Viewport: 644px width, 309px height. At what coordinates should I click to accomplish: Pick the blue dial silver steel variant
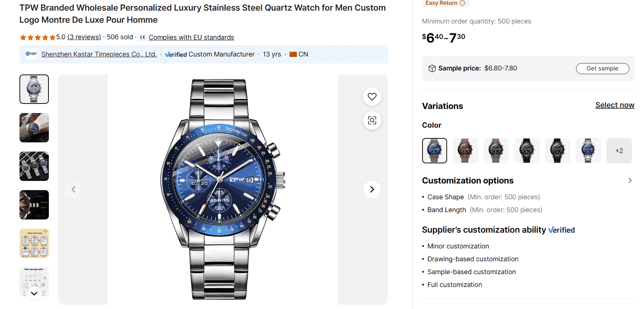point(588,150)
